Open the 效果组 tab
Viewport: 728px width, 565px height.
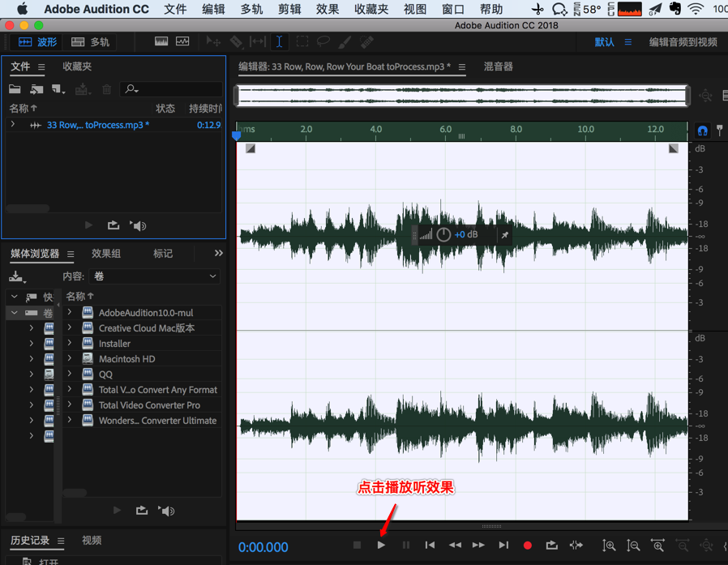pyautogui.click(x=106, y=254)
